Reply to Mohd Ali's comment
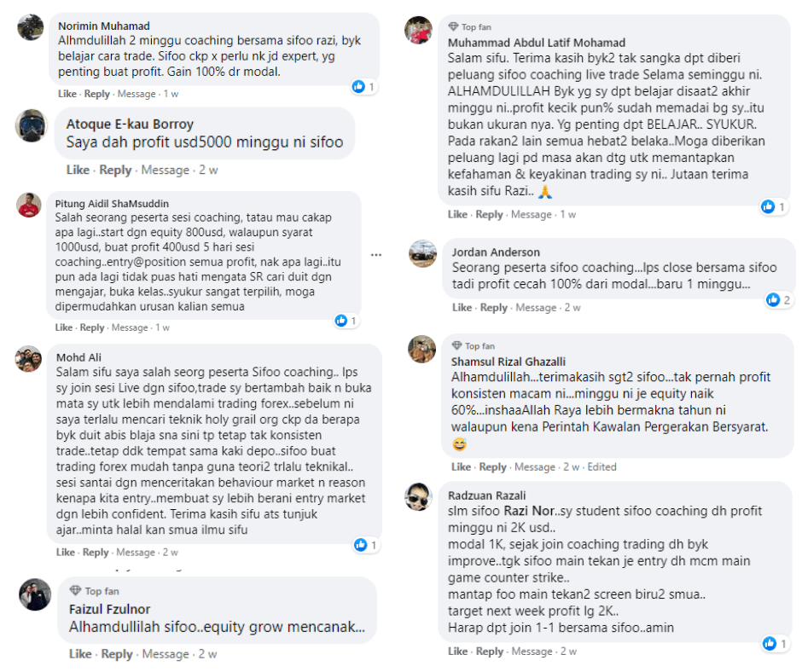This screenshot has height=672, width=802. coord(96,552)
